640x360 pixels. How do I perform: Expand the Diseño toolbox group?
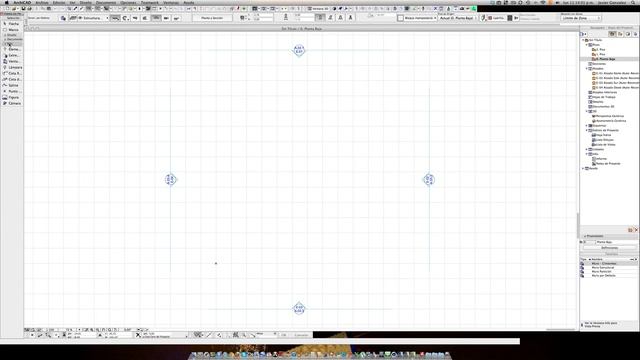[11, 35]
